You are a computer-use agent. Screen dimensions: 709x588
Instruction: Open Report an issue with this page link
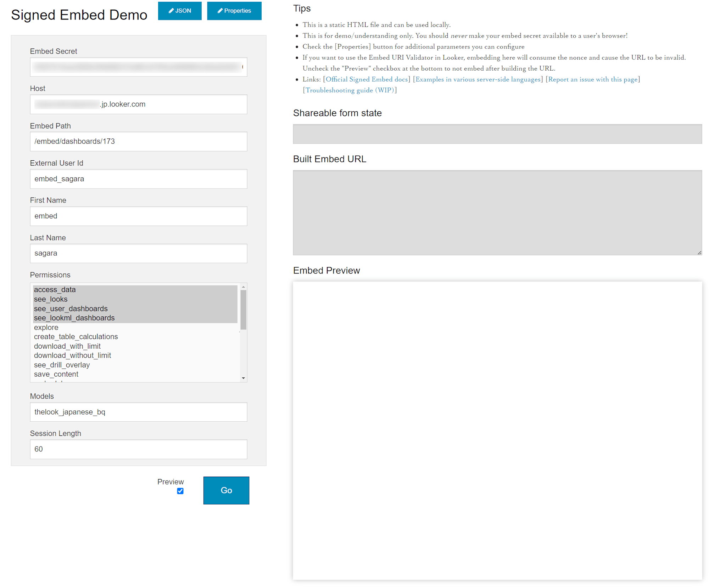click(593, 79)
